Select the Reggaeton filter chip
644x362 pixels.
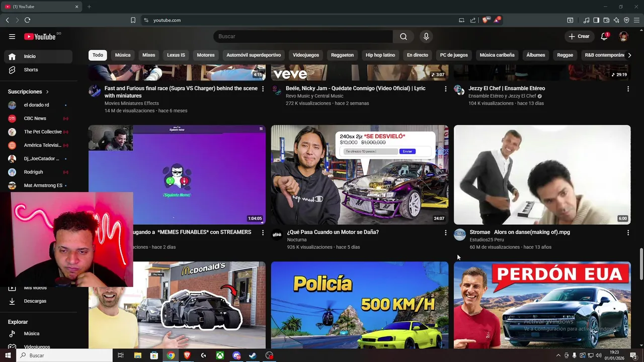pos(343,55)
